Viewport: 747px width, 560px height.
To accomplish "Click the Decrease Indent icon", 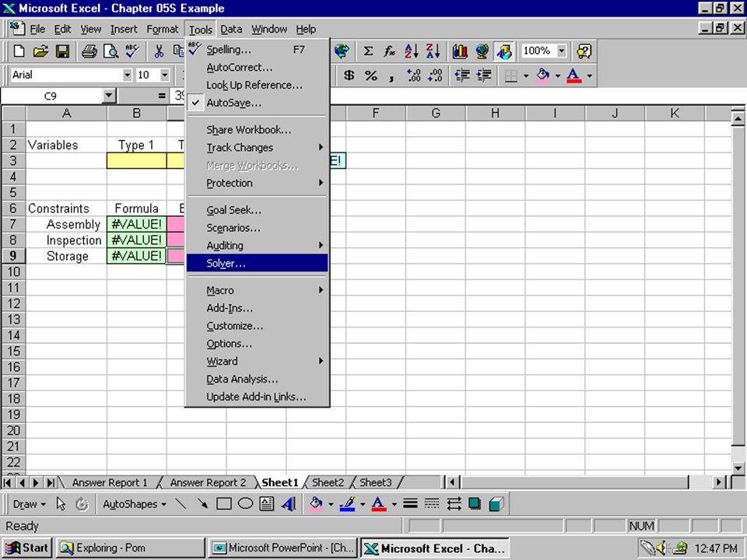I will click(x=462, y=75).
